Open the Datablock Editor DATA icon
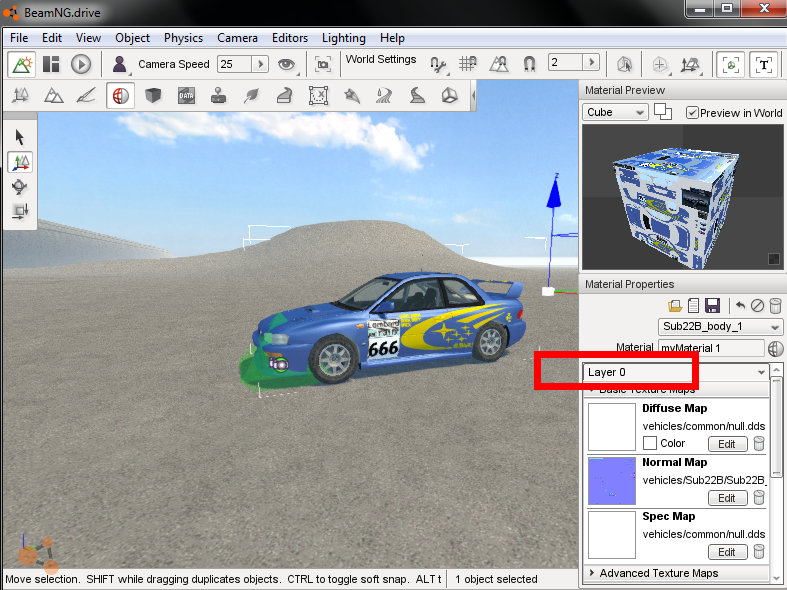This screenshot has height=590, width=787. point(186,95)
